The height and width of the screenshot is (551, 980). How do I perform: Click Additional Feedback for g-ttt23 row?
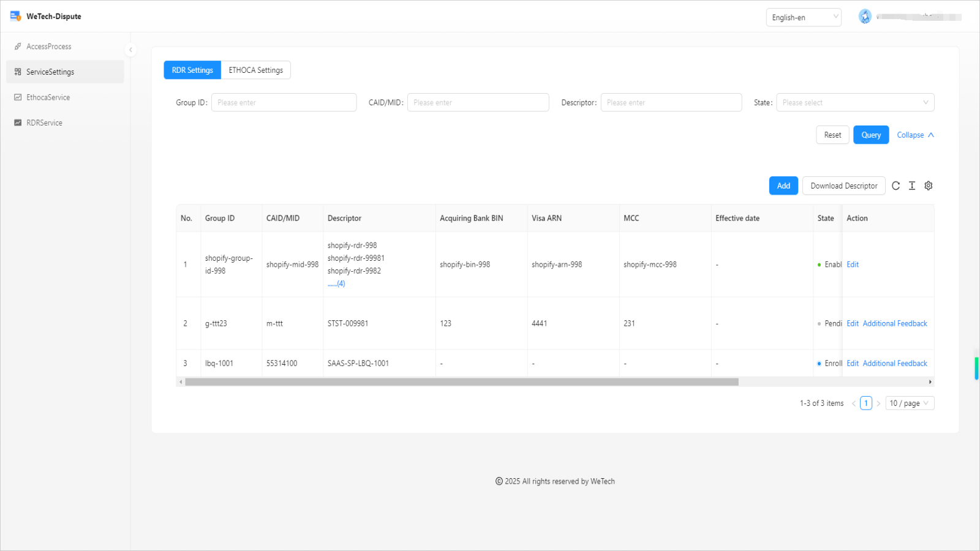pos(895,323)
